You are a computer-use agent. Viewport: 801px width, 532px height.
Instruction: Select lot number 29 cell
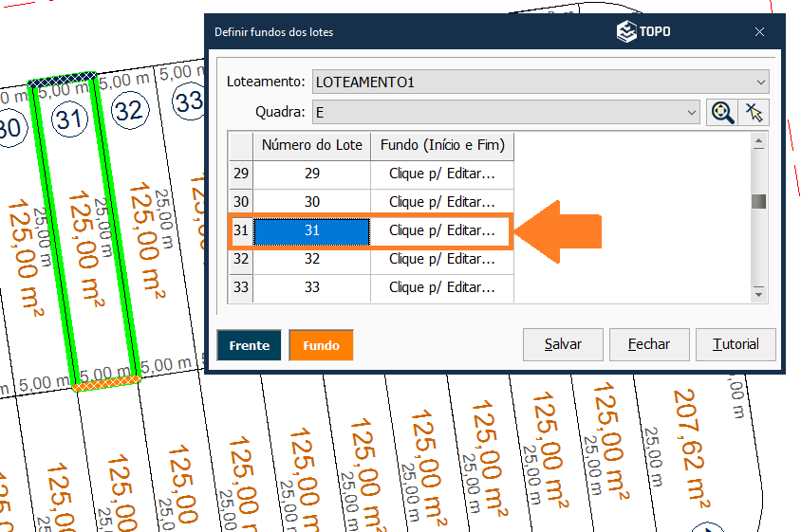[312, 174]
